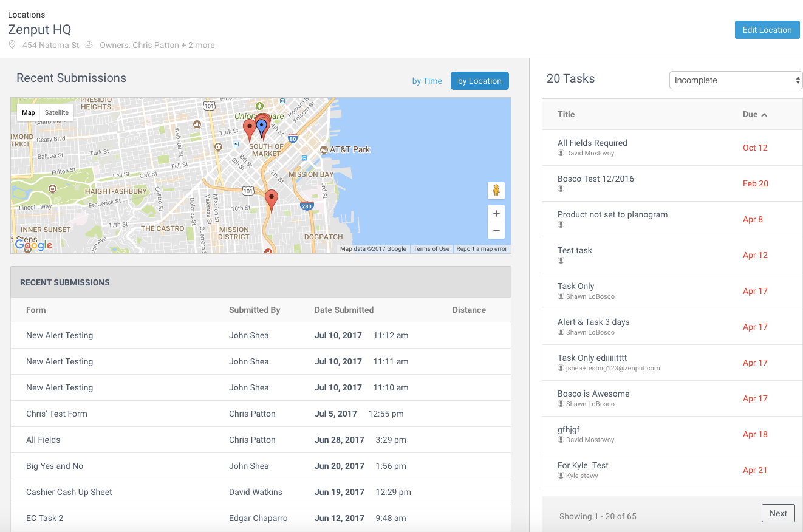Click the Form column header
The width and height of the screenshot is (803, 532).
click(36, 310)
